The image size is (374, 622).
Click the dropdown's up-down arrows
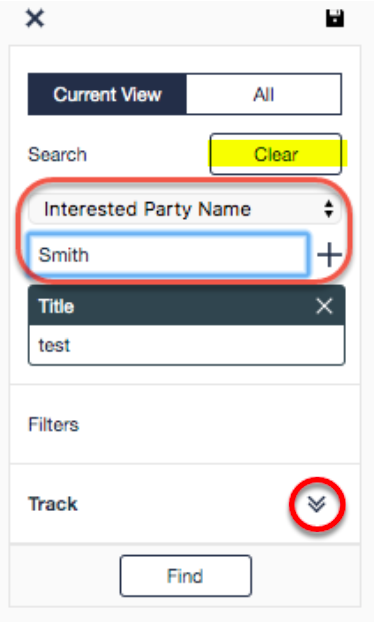(x=328, y=209)
